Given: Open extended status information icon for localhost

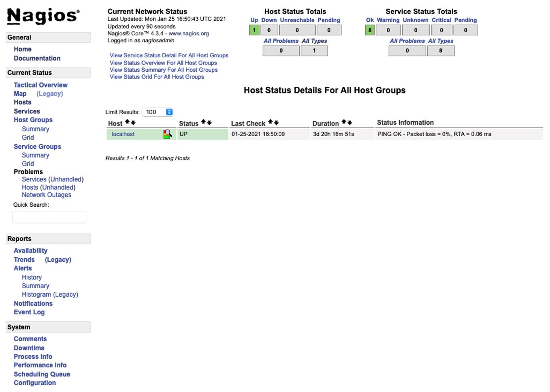Looking at the screenshot, I should (x=168, y=134).
